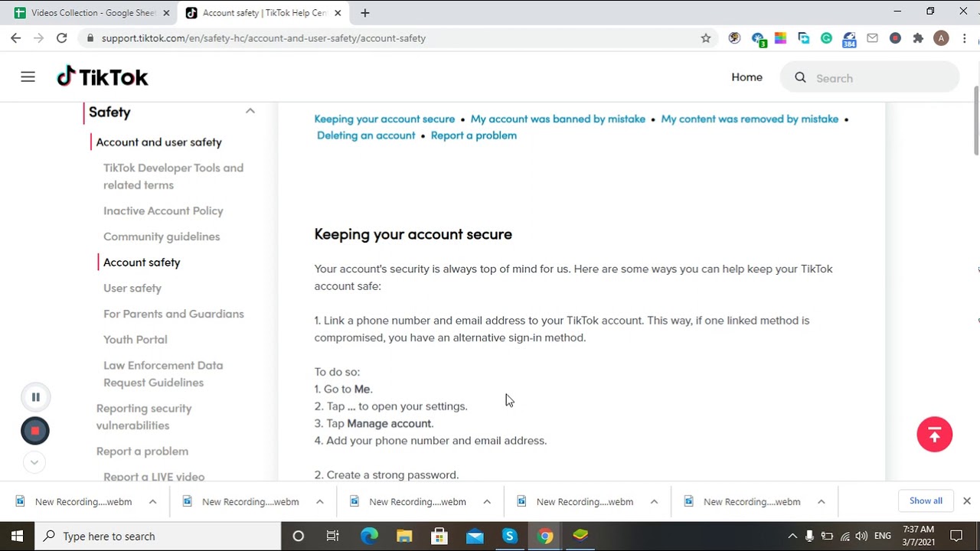Open File Explorer from taskbar
Viewport: 980px width, 551px height.
pos(404,536)
